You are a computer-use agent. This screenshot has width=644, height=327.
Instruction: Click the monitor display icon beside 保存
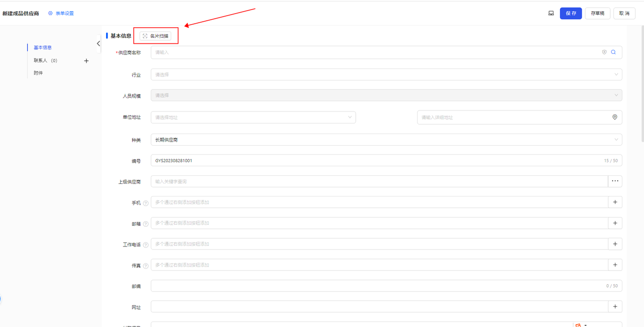click(x=551, y=13)
